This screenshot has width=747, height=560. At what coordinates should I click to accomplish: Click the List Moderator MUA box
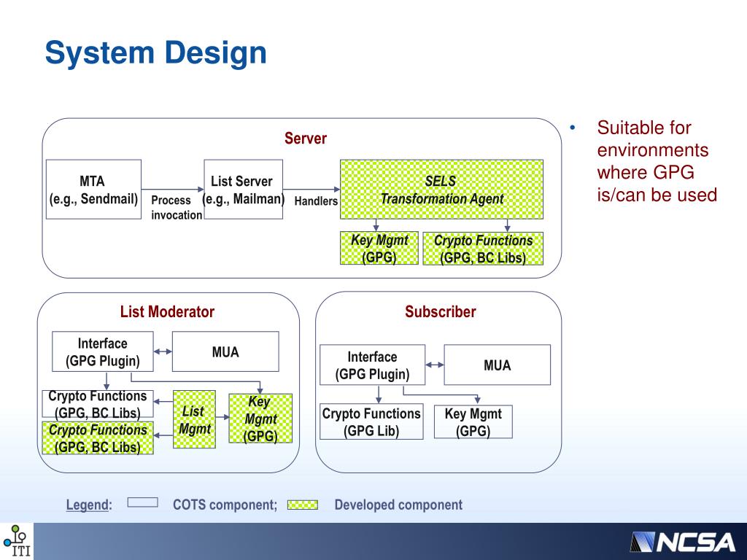225,352
